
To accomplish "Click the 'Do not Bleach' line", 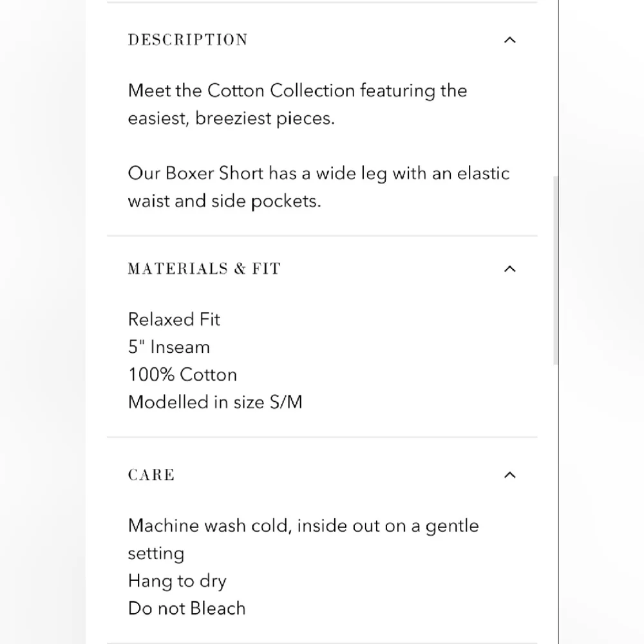I will tap(187, 609).
